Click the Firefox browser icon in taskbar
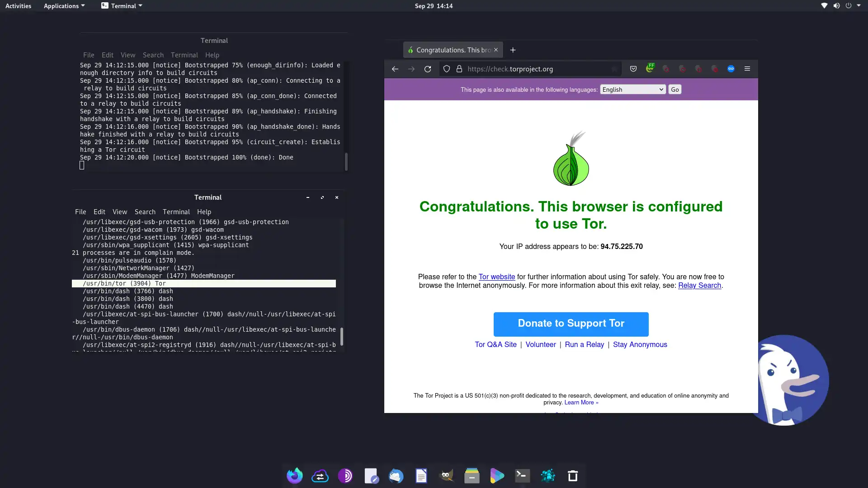The width and height of the screenshot is (868, 488). pyautogui.click(x=294, y=475)
